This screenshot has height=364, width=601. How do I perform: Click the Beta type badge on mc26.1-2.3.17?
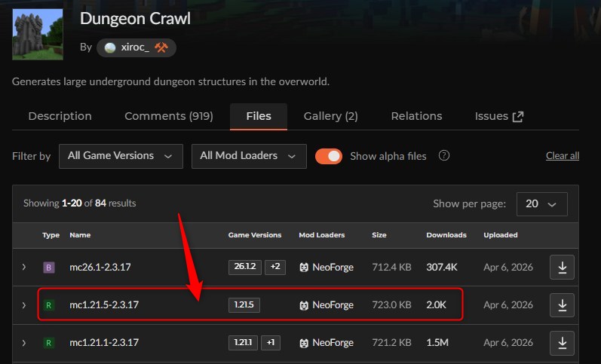pyautogui.click(x=49, y=267)
